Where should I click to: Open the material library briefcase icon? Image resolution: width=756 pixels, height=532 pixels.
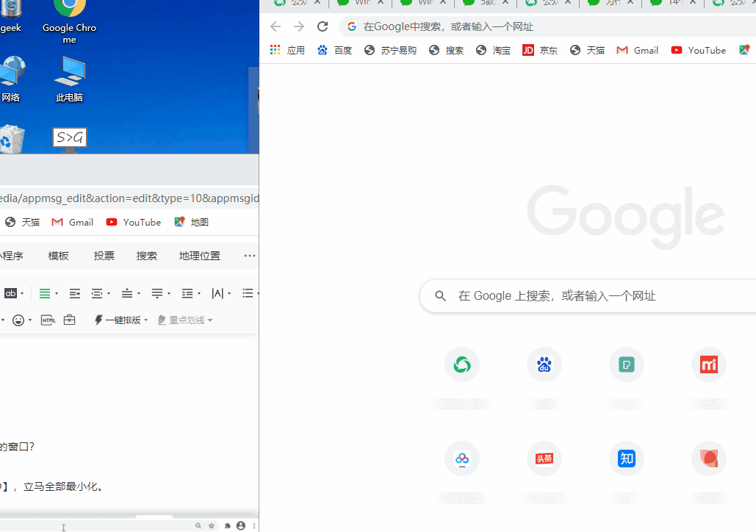(69, 320)
